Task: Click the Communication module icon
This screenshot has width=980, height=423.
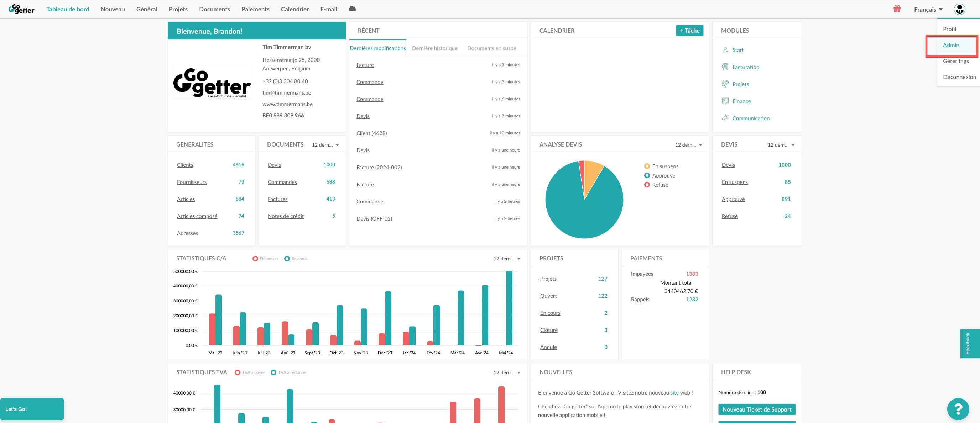Action: click(x=725, y=118)
